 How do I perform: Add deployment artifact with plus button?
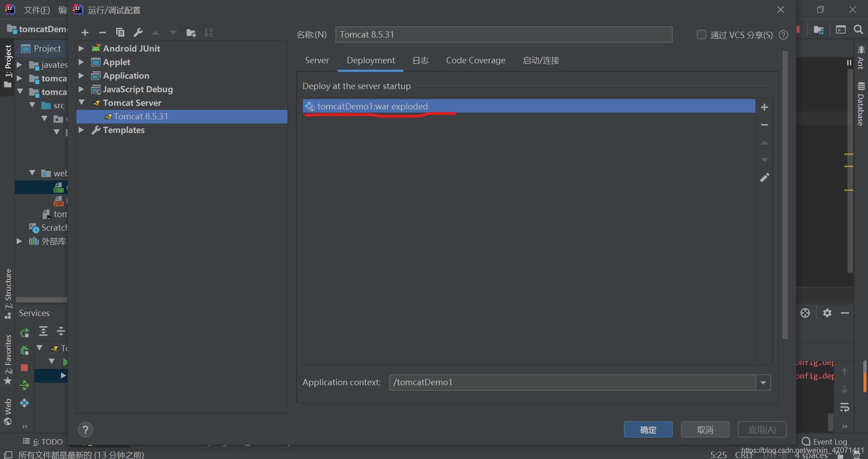point(764,107)
